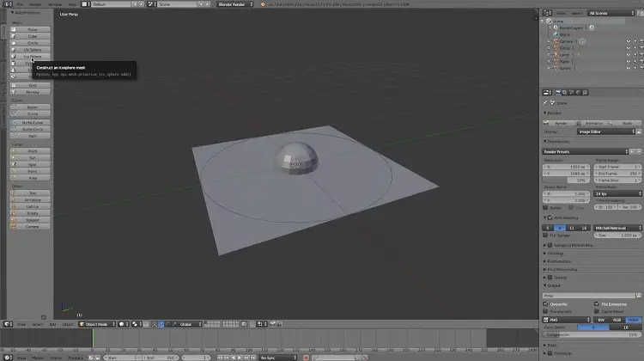Viewport: 644px width, 361px height.
Task: Collapse the Dimensions panel section
Action: coord(545,142)
